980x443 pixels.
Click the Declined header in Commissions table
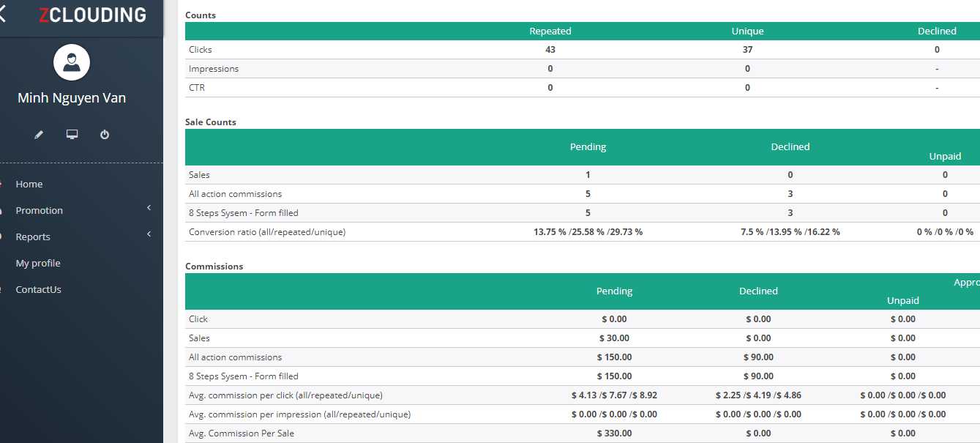pos(758,291)
